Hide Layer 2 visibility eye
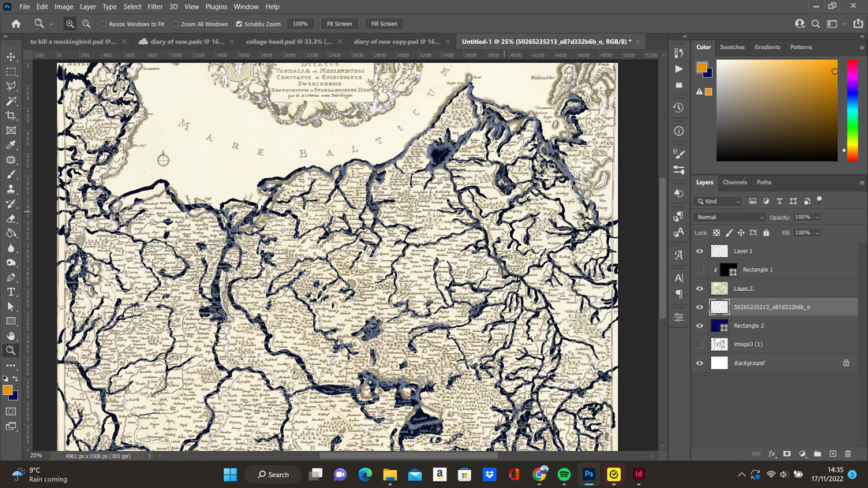This screenshot has height=488, width=868. tap(700, 289)
